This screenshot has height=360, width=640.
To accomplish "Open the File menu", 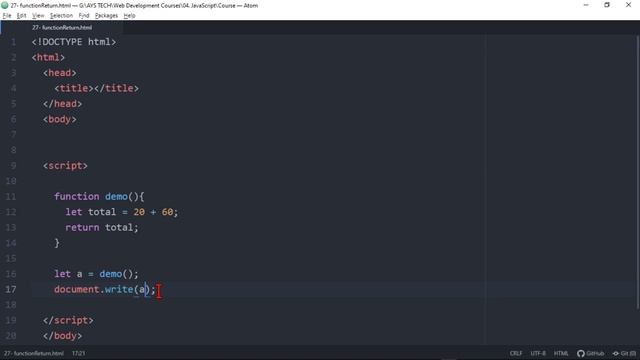I will [x=7, y=16].
